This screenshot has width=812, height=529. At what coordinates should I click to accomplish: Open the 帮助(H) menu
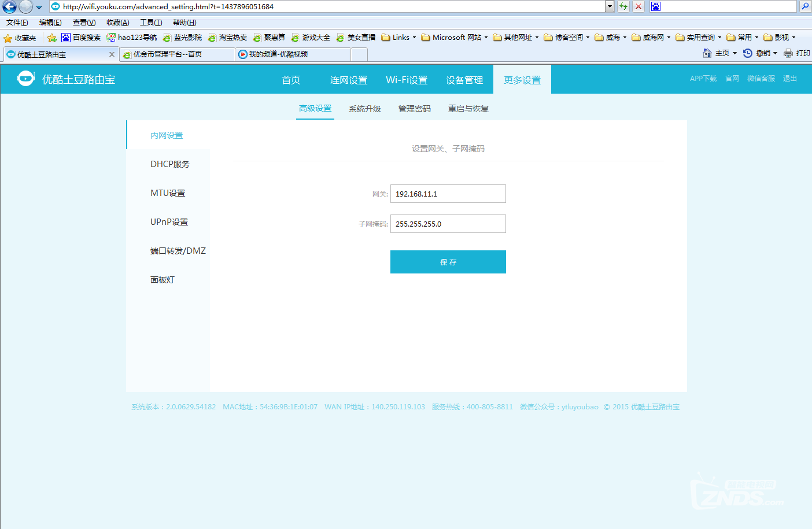(x=184, y=23)
